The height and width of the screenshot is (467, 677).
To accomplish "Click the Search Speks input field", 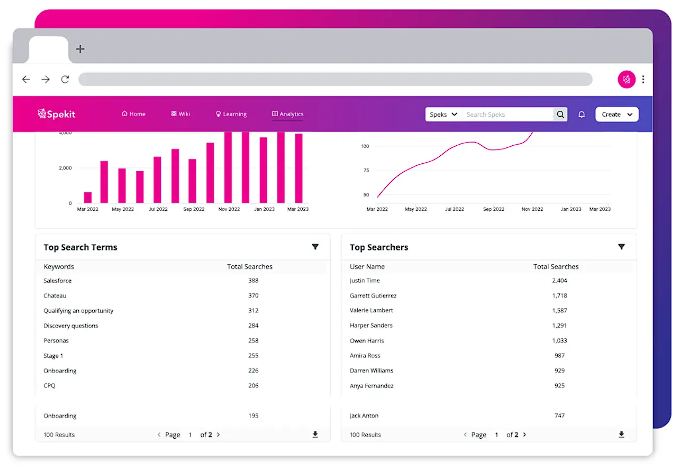I will [x=508, y=114].
